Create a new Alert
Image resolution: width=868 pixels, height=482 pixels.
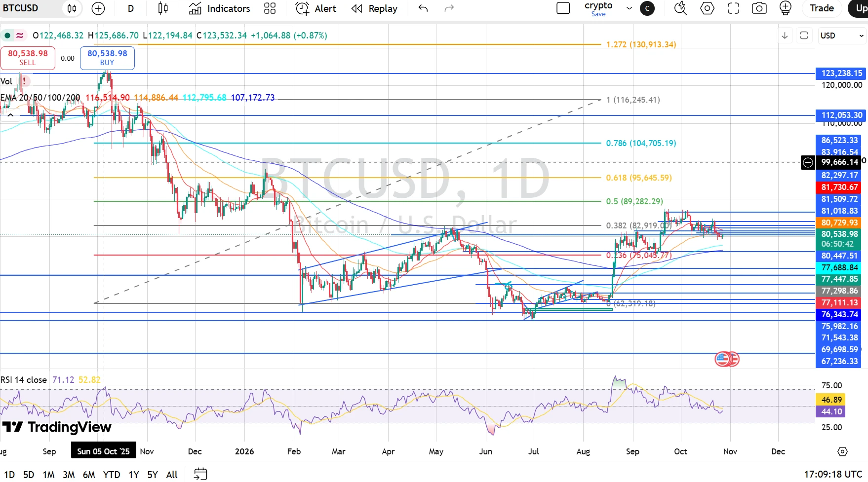(316, 8)
